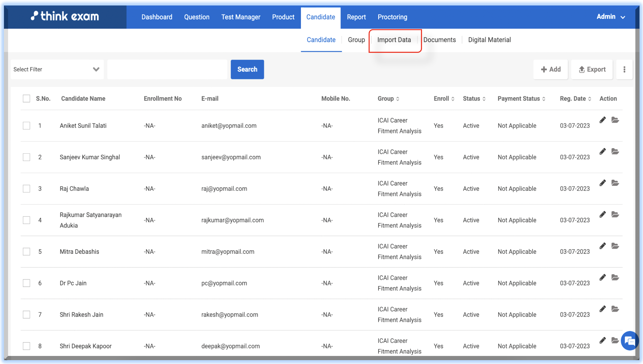Click the think exam logo

click(x=65, y=16)
